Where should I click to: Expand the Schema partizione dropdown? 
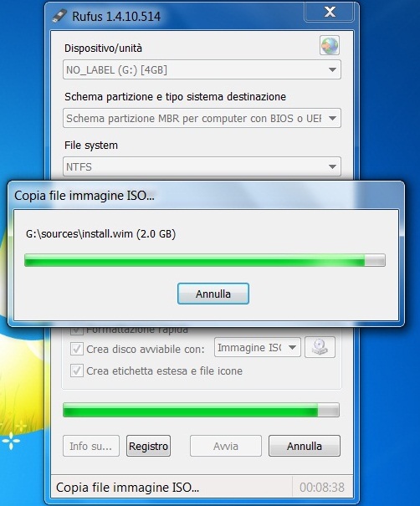pos(202,118)
